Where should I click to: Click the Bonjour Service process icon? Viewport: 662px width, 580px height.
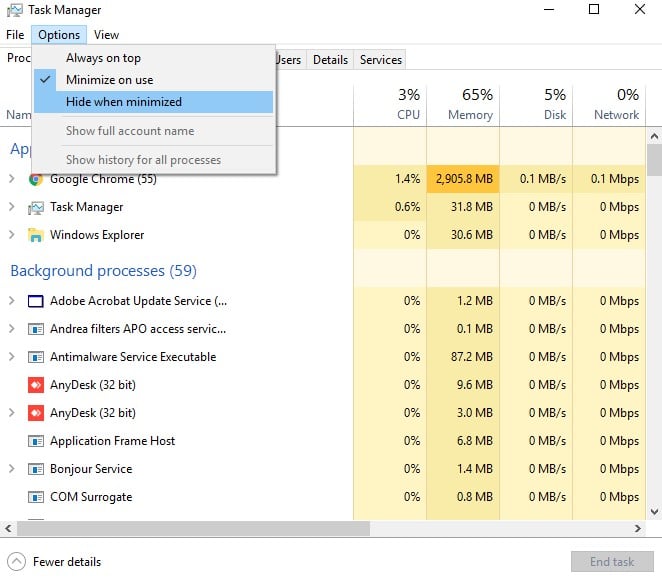(x=36, y=469)
